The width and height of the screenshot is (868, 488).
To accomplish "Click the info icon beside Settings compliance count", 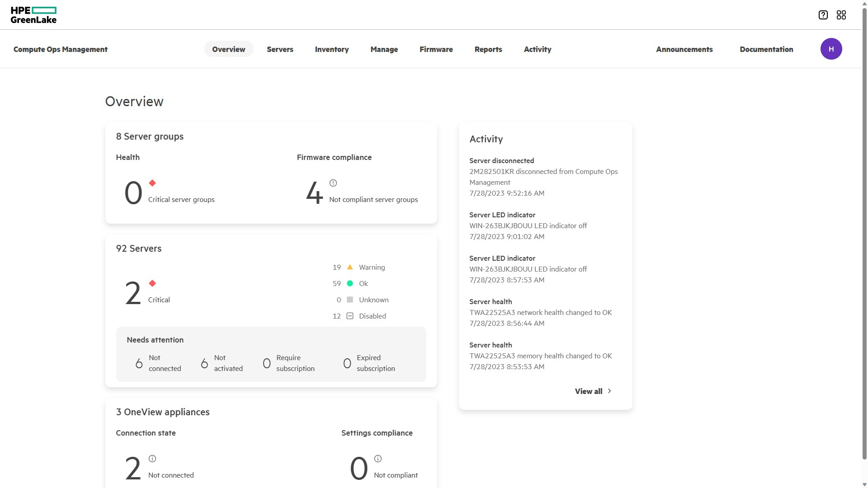I will [x=378, y=459].
